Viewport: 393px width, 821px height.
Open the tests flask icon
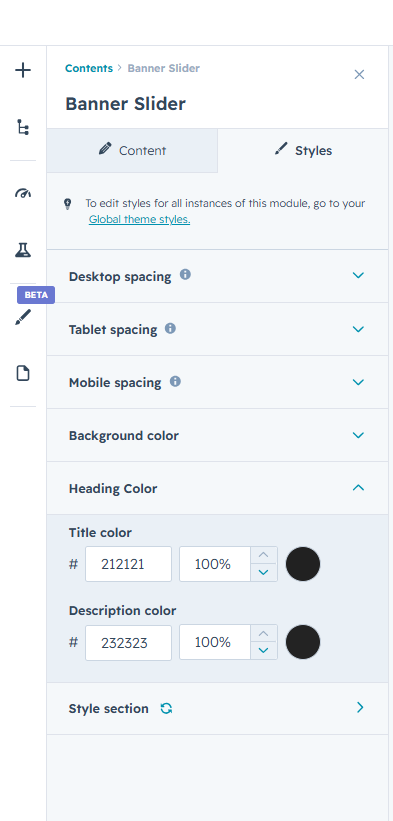[23, 250]
